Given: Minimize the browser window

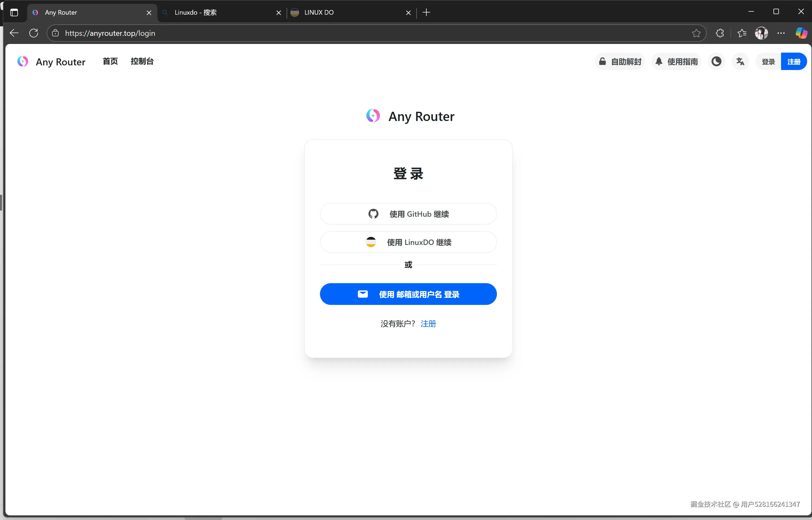Looking at the screenshot, I should (x=751, y=11).
